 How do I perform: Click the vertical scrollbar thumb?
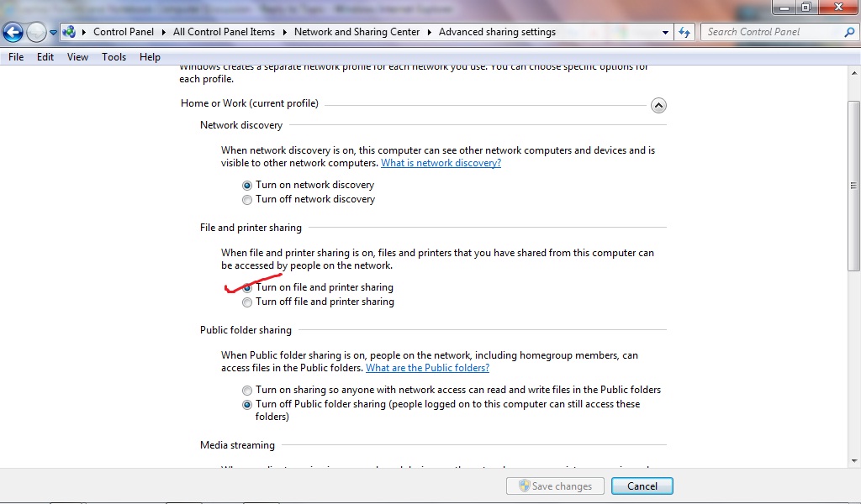pyautogui.click(x=853, y=186)
